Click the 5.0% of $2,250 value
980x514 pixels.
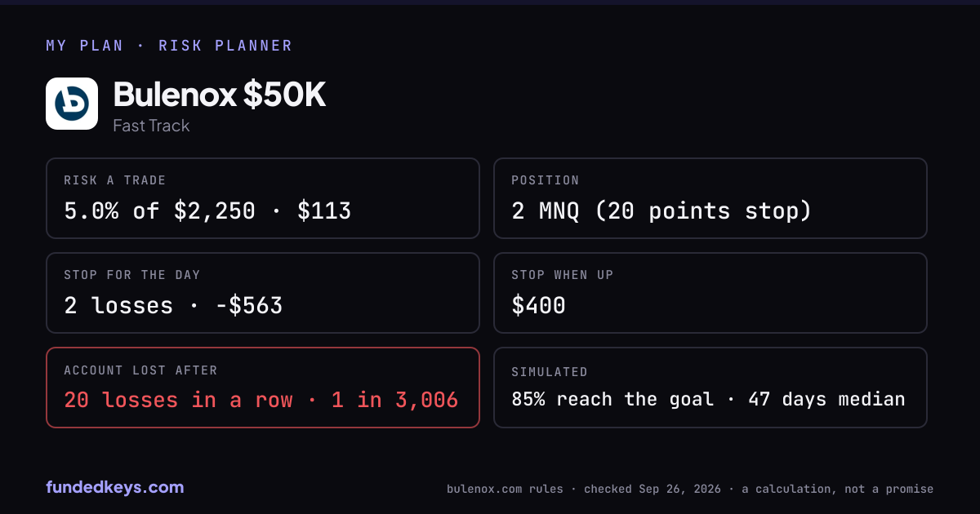tap(159, 211)
